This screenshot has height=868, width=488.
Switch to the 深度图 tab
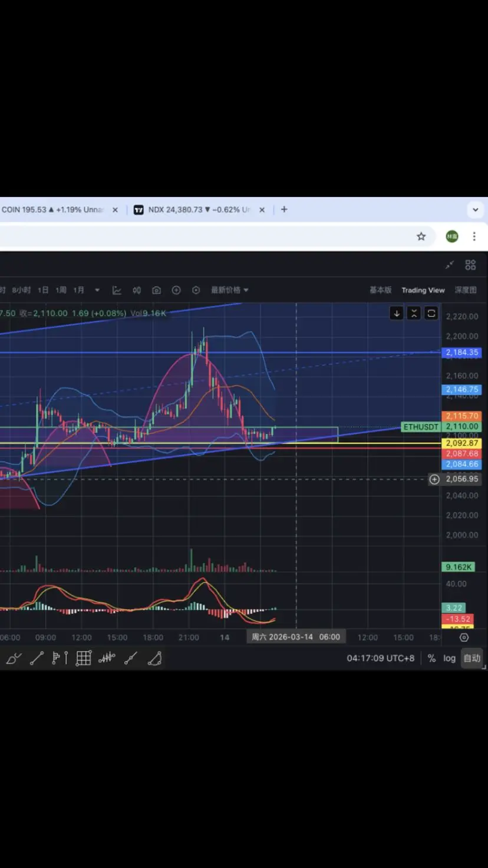[466, 290]
